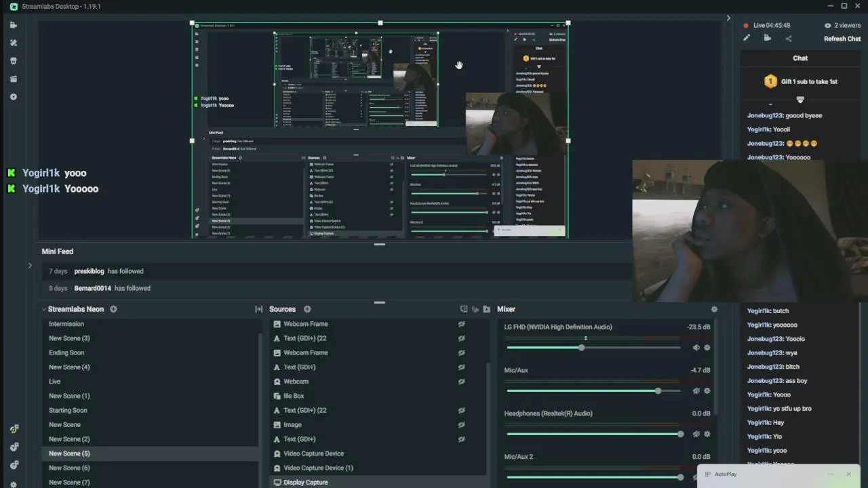Select the Iile Box source

pyautogui.click(x=294, y=396)
